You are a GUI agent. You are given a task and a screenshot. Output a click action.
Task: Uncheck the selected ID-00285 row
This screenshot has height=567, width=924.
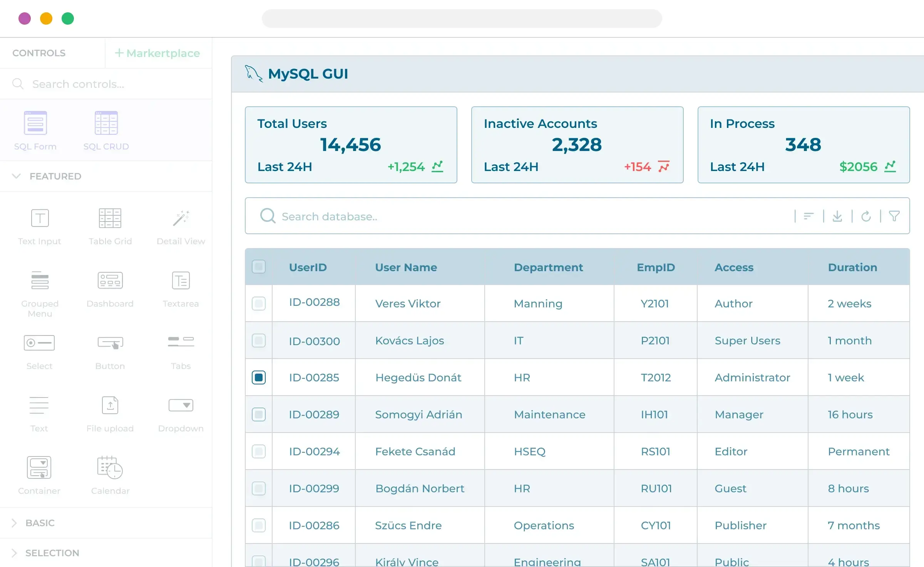pos(258,377)
